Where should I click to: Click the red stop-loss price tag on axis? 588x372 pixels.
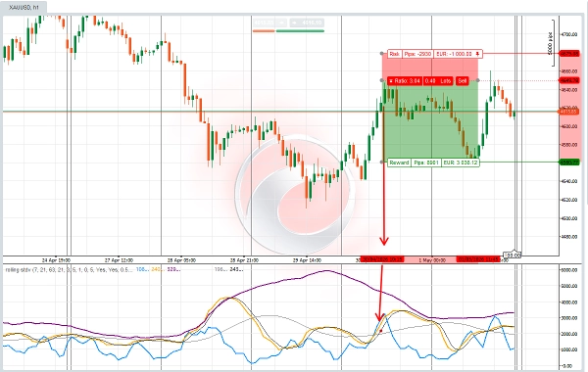tap(569, 54)
